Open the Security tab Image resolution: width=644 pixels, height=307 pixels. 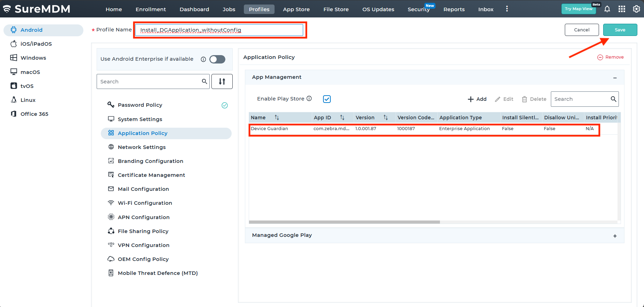point(419,9)
